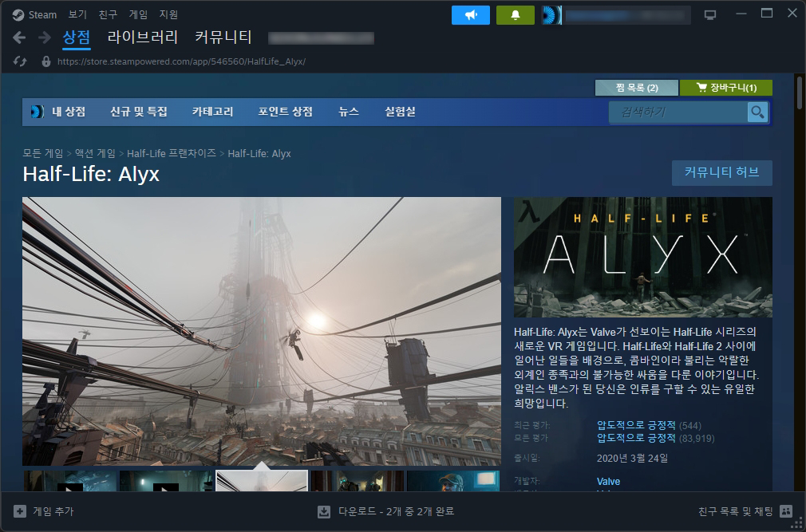The width and height of the screenshot is (806, 532).
Task: Click the shopping cart icon
Action: click(701, 87)
